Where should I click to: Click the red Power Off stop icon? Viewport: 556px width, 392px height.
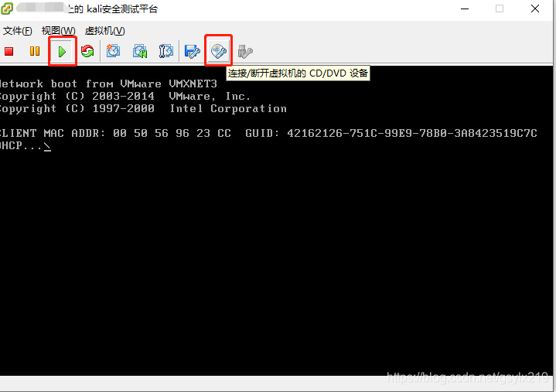pos(9,51)
